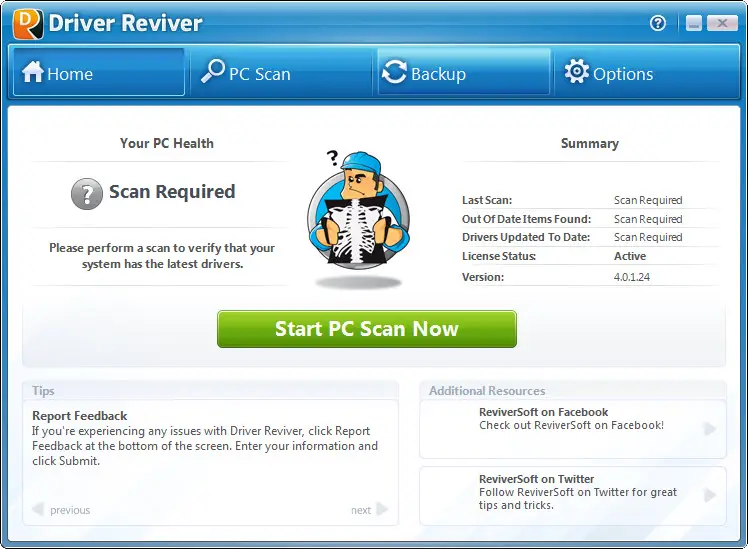Switch to the Home tab
Screen dimensions: 748x549
[99, 72]
